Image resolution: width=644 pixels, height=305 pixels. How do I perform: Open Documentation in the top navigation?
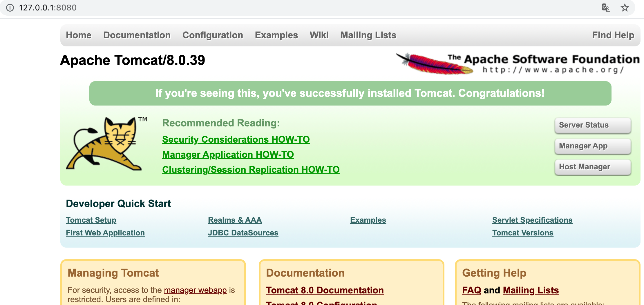point(137,35)
